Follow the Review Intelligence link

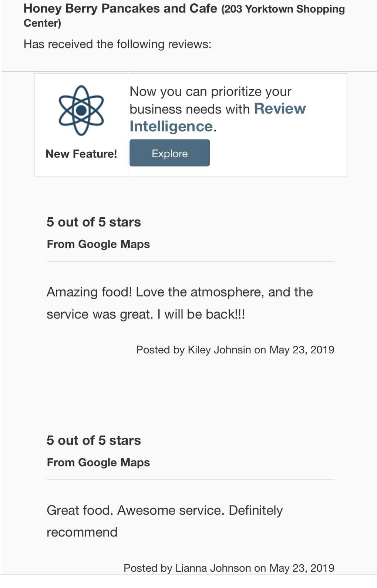coord(218,117)
